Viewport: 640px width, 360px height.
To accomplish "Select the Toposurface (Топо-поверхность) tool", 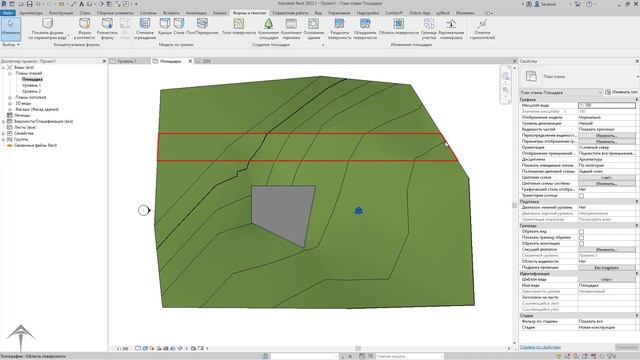I will [x=239, y=26].
